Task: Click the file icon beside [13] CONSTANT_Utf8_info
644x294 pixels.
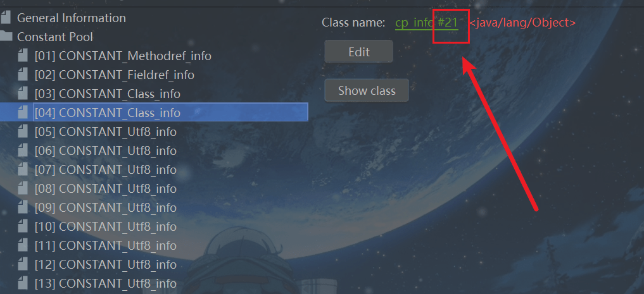Action: (x=23, y=283)
